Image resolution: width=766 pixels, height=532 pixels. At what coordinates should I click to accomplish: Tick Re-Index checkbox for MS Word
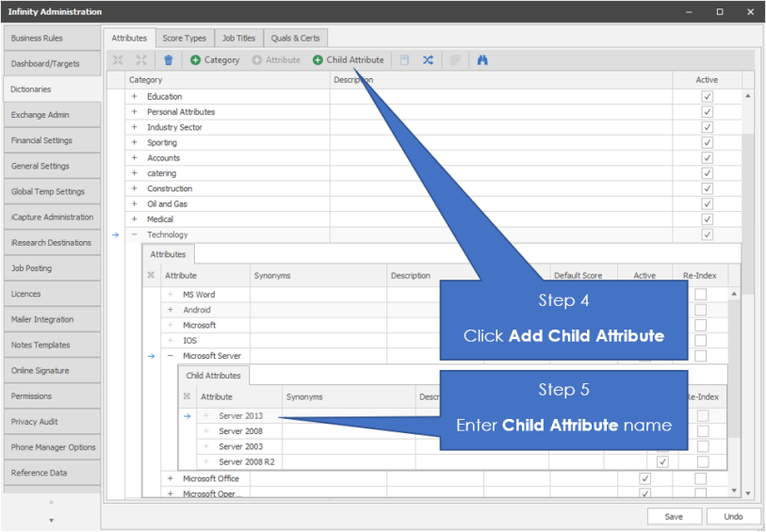click(x=700, y=295)
